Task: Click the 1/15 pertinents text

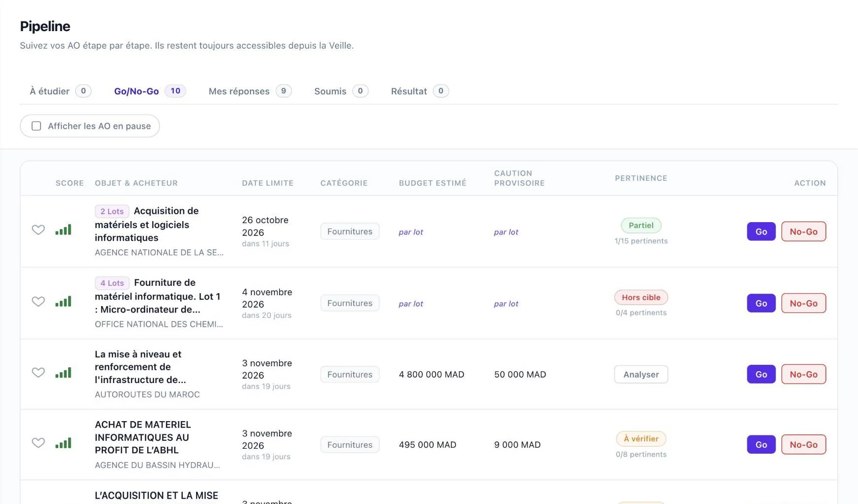Action: coord(641,241)
